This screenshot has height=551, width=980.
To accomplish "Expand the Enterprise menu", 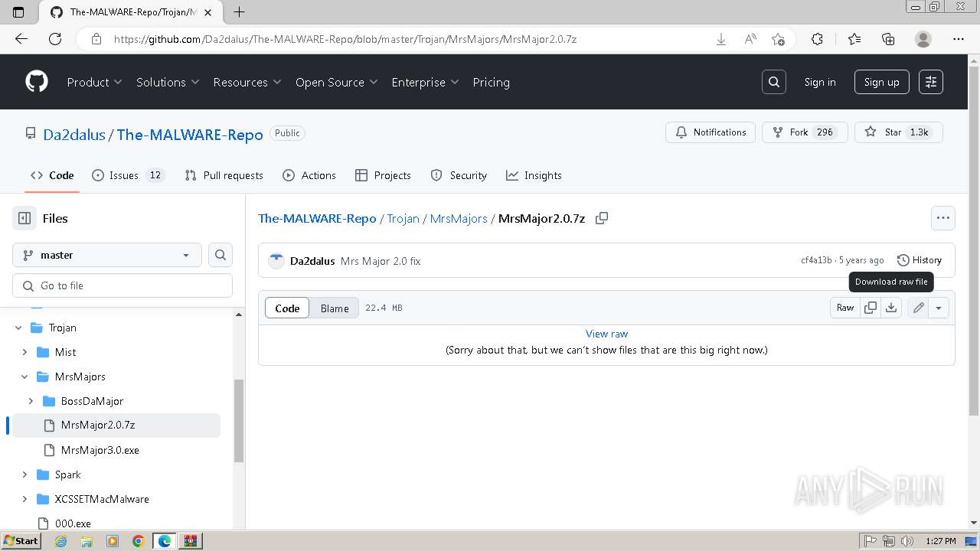I will pos(425,82).
